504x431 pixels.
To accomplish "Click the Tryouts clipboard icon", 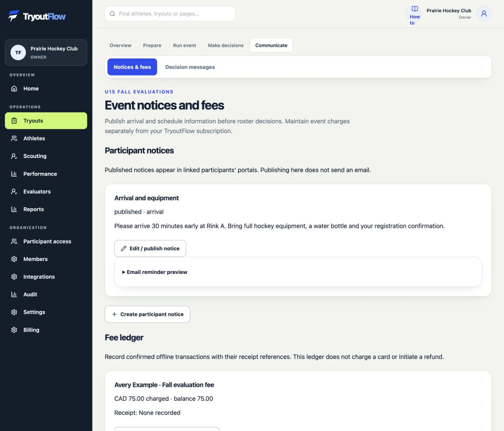I will 14,121.
